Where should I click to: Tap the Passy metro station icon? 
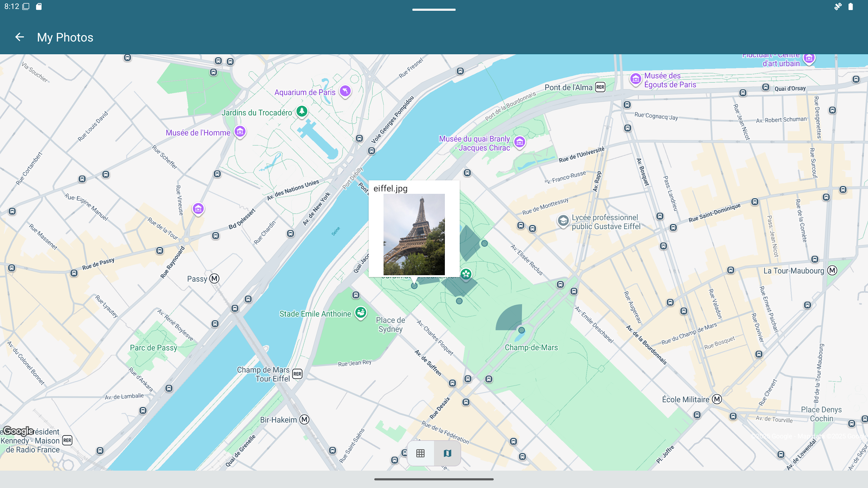point(214,279)
